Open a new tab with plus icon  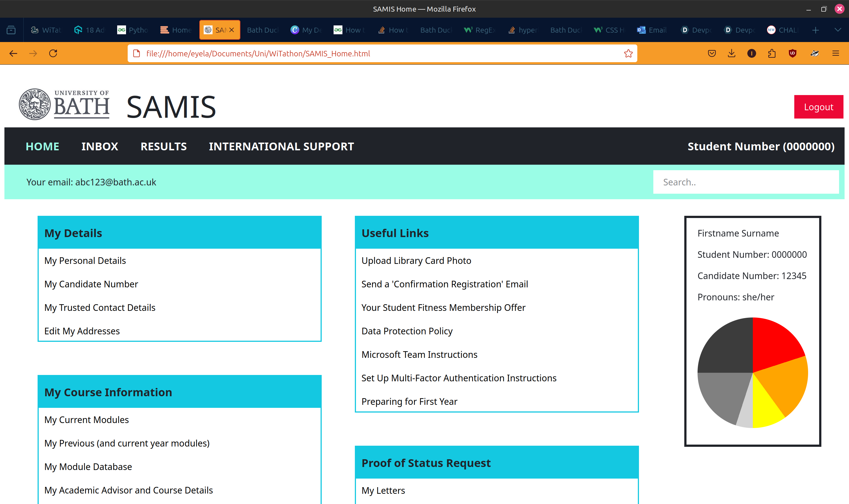[x=815, y=30]
